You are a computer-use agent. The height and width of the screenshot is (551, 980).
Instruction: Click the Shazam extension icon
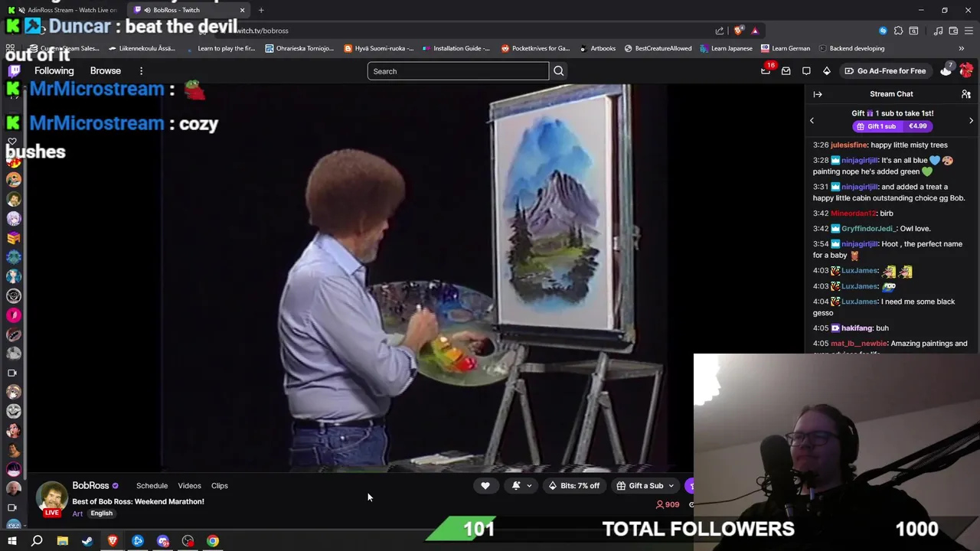(x=883, y=31)
